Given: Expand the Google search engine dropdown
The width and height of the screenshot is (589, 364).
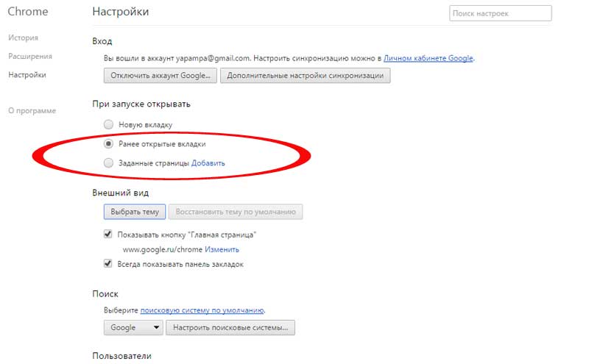Looking at the screenshot, I should pyautogui.click(x=133, y=328).
